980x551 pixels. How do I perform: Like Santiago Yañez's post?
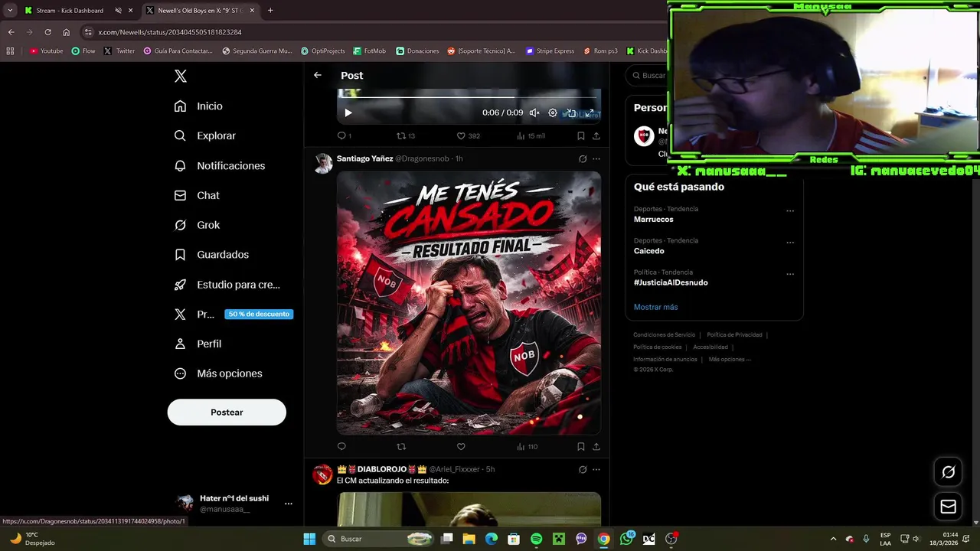461,447
